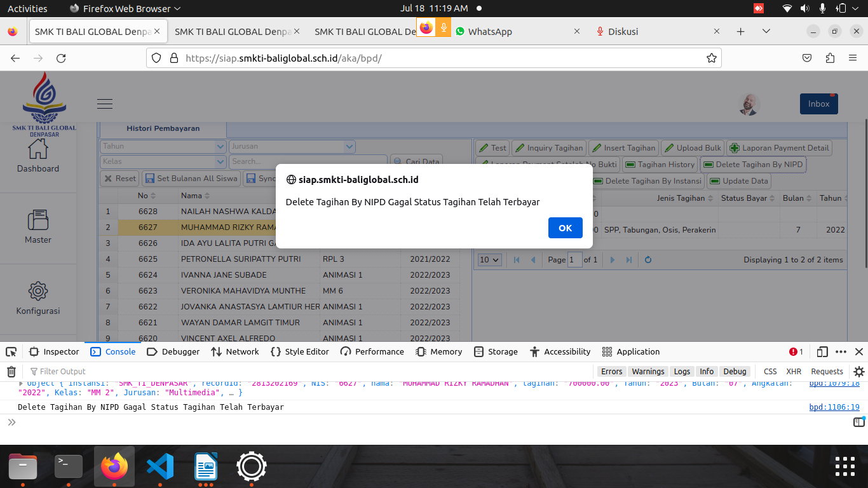Open the page size dropdown showing 10

(x=490, y=260)
